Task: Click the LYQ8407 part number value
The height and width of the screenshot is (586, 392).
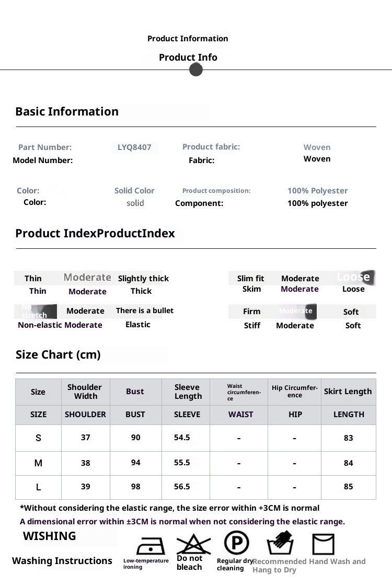Action: click(x=134, y=147)
